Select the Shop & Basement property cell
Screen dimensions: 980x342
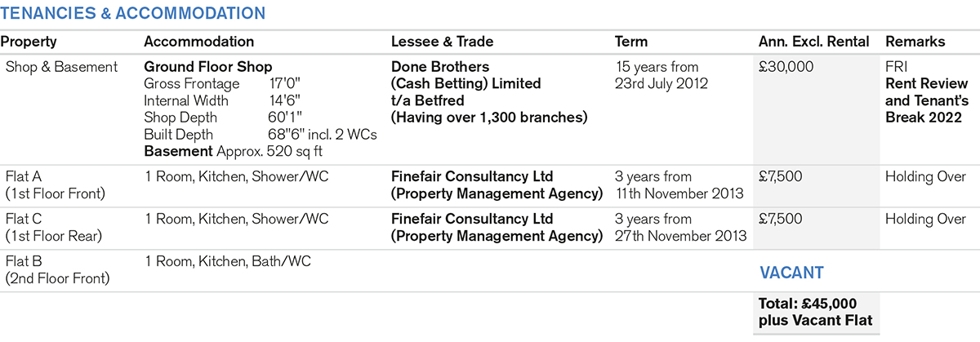[61, 67]
